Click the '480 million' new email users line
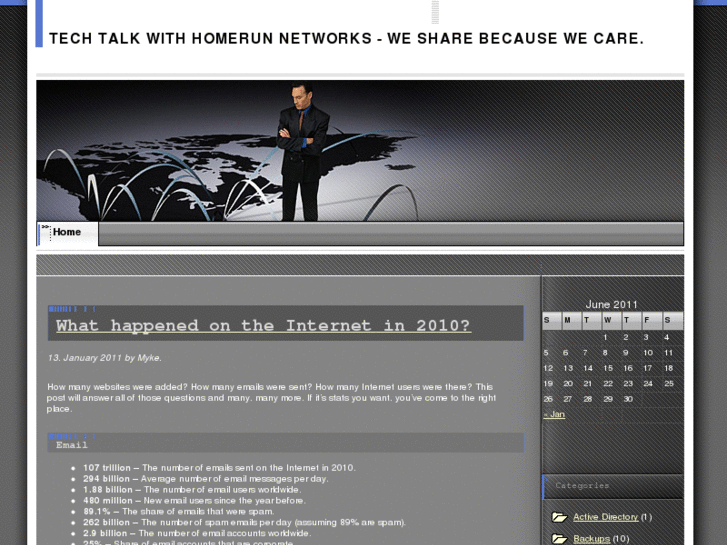This screenshot has height=545, width=727. coord(194,500)
